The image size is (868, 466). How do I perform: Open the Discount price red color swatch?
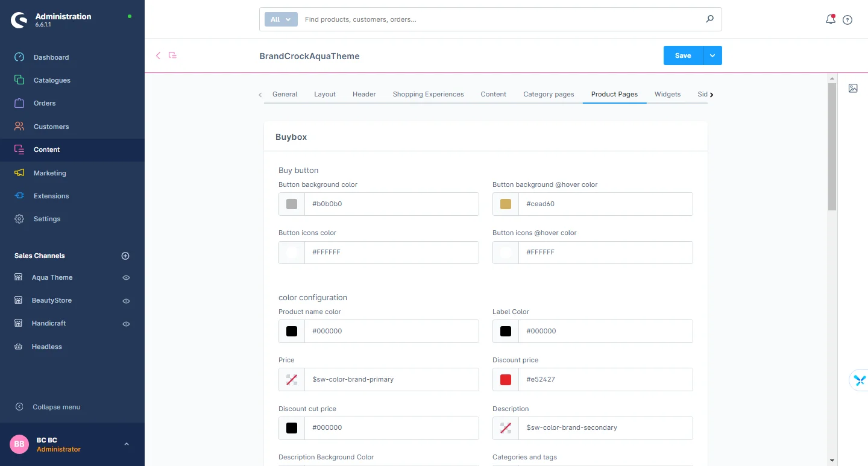pyautogui.click(x=506, y=380)
